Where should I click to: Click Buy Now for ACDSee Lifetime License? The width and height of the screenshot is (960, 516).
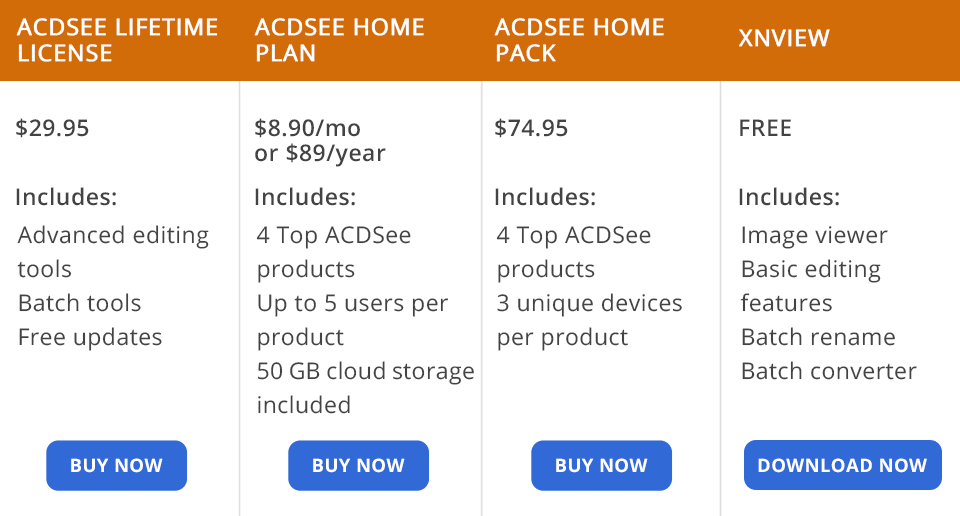click(116, 465)
